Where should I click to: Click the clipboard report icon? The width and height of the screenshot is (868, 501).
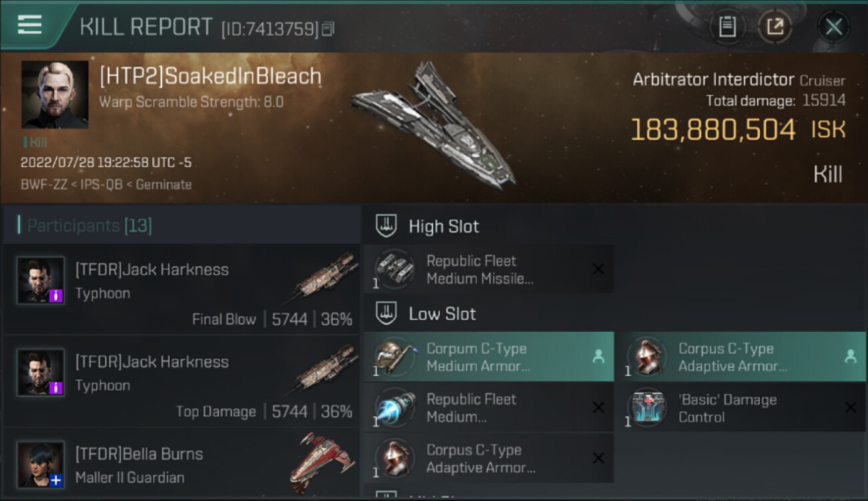(727, 27)
